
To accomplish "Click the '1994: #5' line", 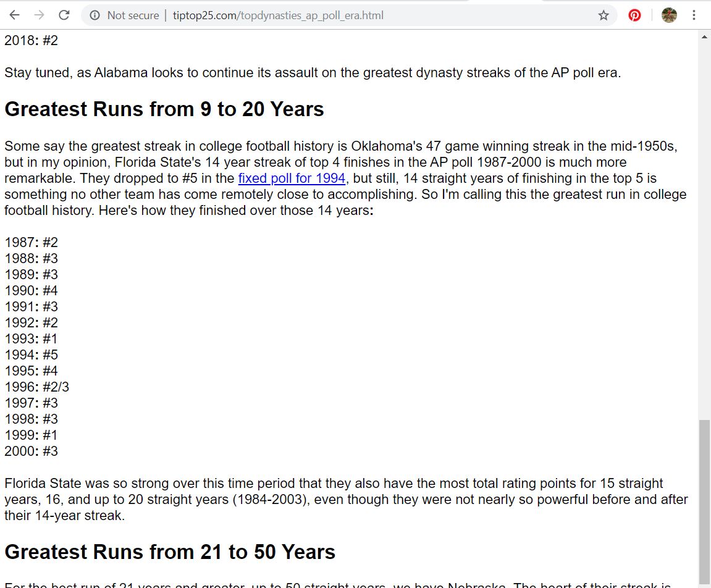I will point(32,355).
